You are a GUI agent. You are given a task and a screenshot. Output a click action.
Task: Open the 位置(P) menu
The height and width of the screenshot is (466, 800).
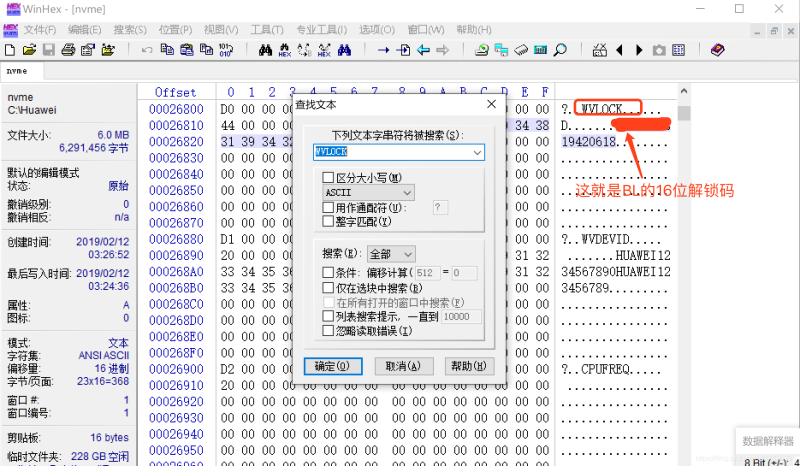(x=175, y=30)
